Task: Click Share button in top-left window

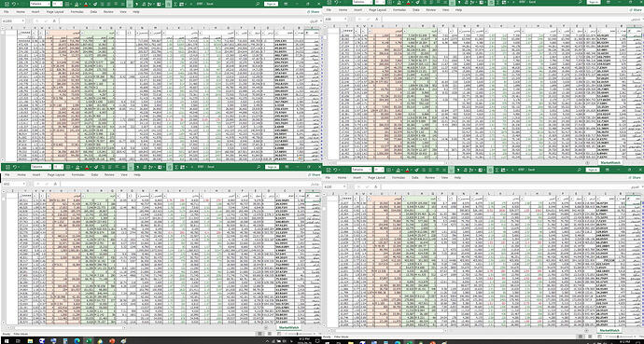Action: click(x=314, y=12)
